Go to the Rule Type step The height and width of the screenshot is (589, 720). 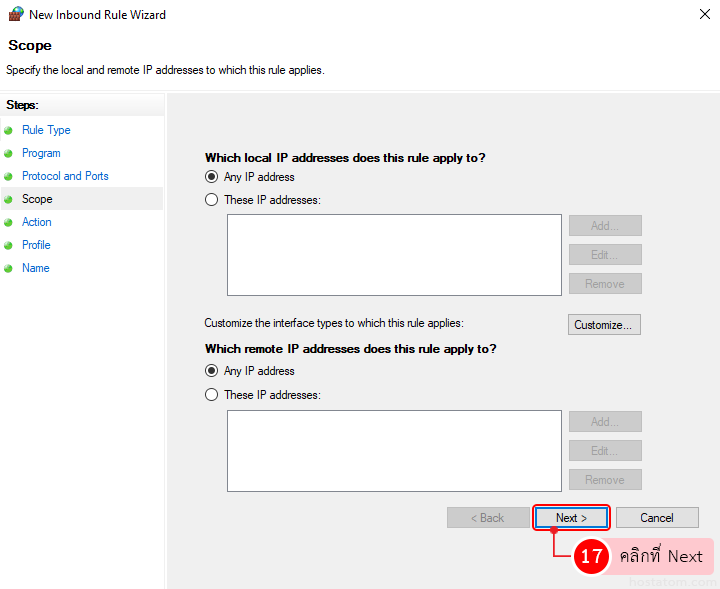(x=46, y=130)
